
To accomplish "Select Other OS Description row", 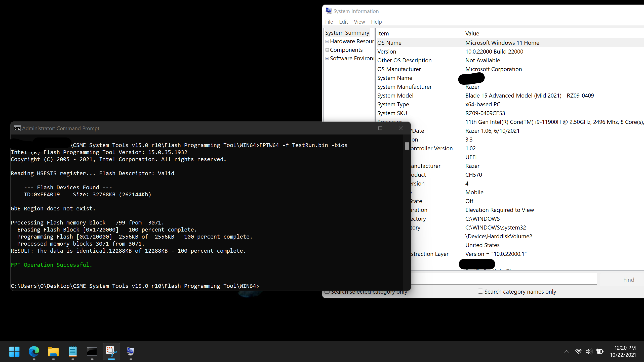I will pyautogui.click(x=510, y=60).
